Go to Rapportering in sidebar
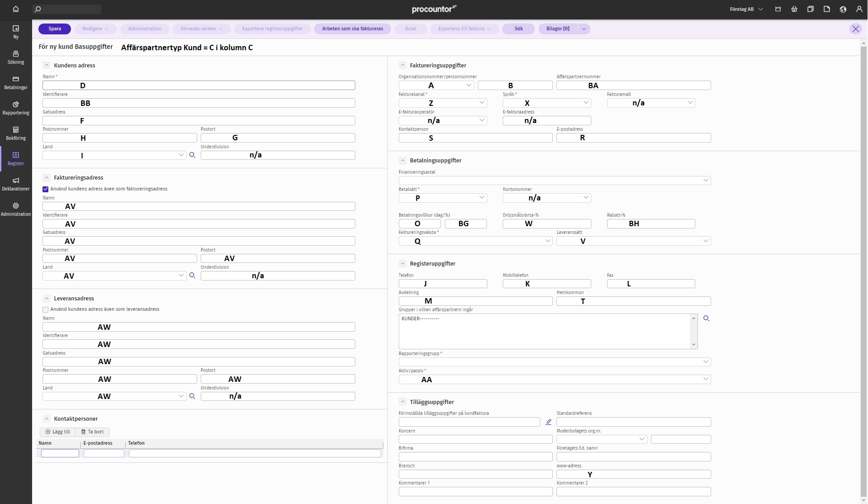The width and height of the screenshot is (868, 504). pos(16,108)
